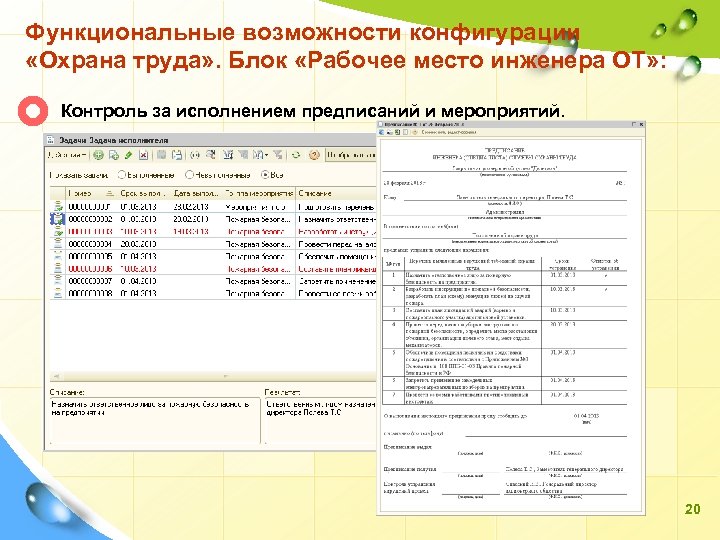The height and width of the screenshot is (540, 720).
Task: Open the filter history dropdown icon
Action: [260, 155]
